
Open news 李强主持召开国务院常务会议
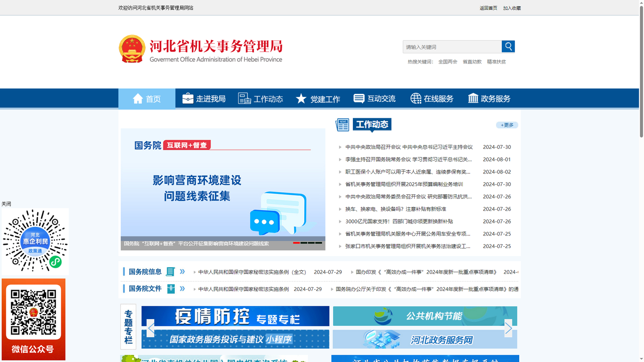[408, 160]
